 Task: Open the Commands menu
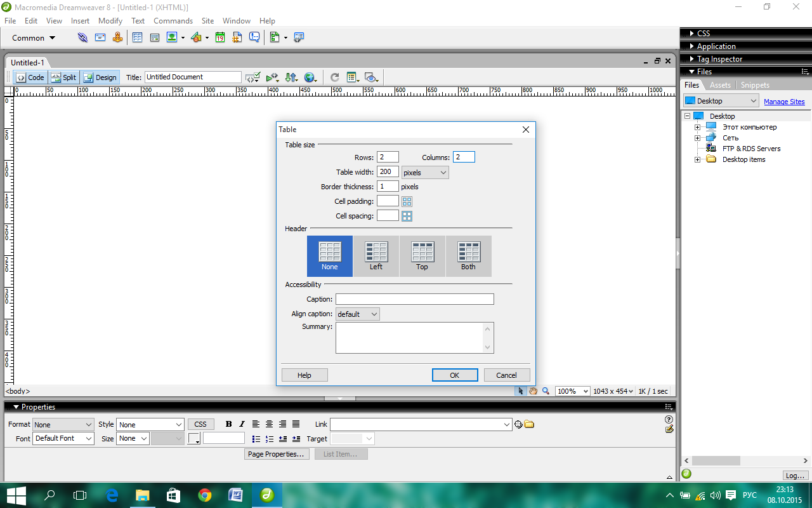(x=173, y=21)
